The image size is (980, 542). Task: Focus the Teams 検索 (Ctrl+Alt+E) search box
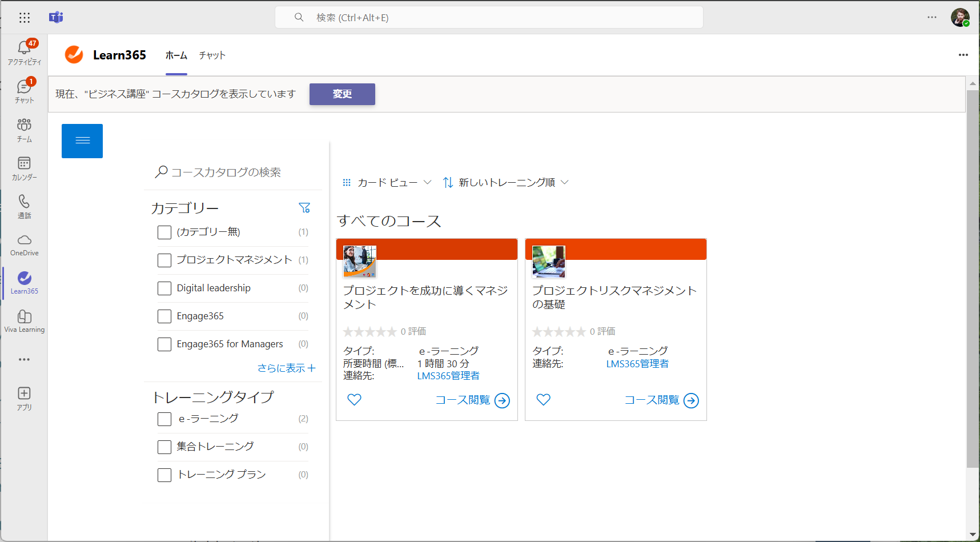tap(489, 17)
